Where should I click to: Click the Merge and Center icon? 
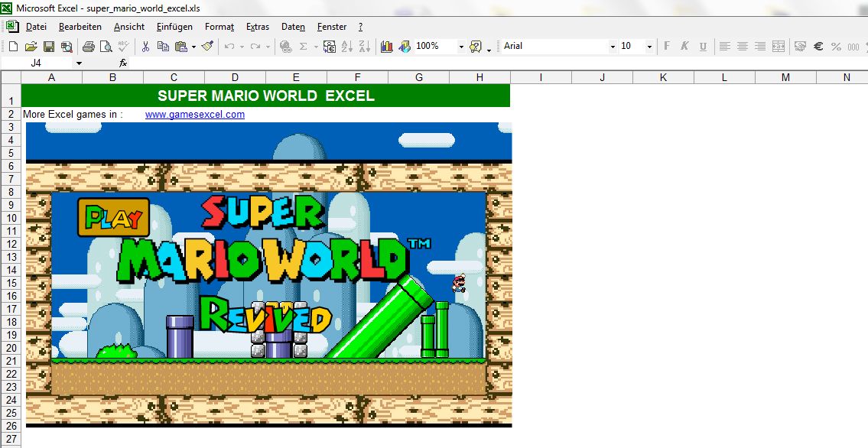[779, 47]
